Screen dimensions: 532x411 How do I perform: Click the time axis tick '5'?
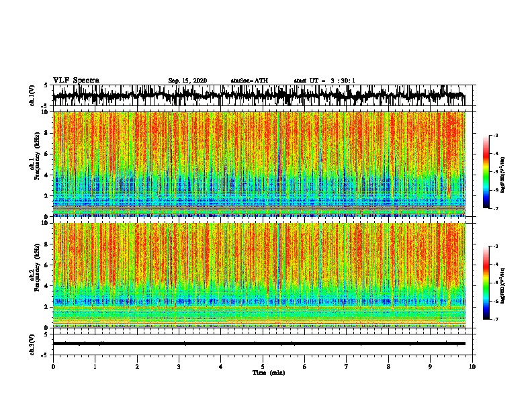[x=263, y=367]
